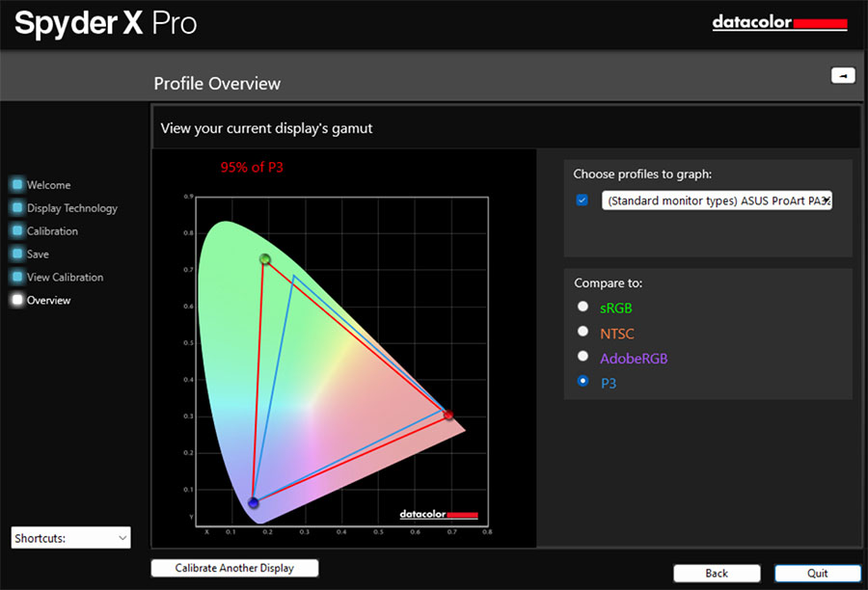Open the Save step icon
The width and height of the screenshot is (868, 590).
[x=14, y=254]
